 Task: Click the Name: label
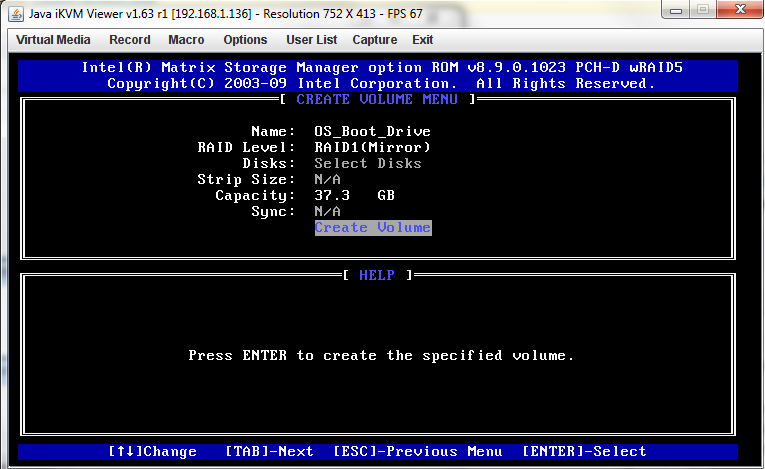(273, 131)
